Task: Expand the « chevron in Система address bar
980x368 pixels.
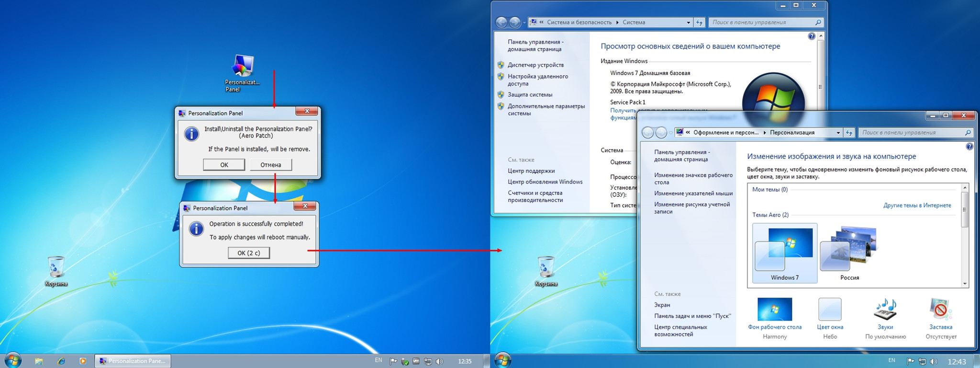Action: pyautogui.click(x=542, y=22)
